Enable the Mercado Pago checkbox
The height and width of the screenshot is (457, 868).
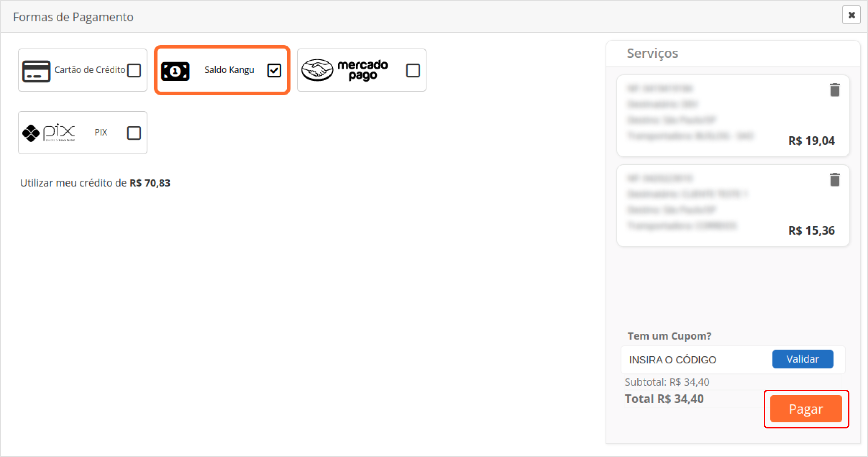pyautogui.click(x=413, y=70)
